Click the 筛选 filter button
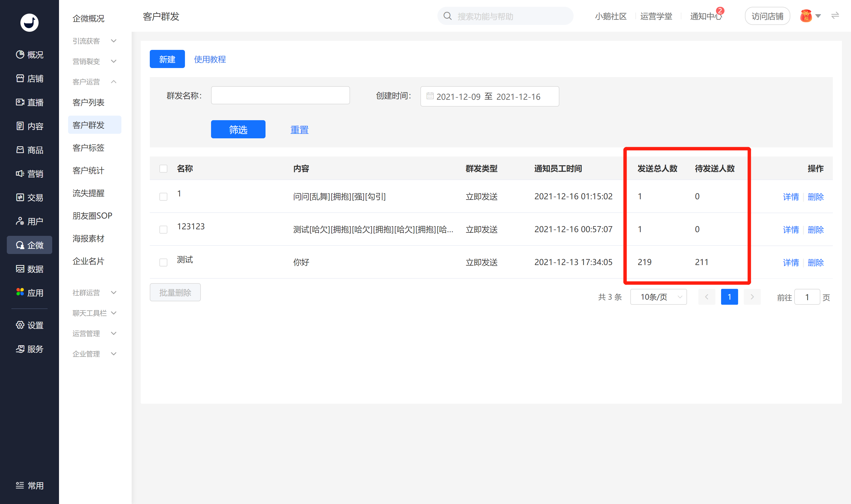The width and height of the screenshot is (851, 504). (238, 129)
